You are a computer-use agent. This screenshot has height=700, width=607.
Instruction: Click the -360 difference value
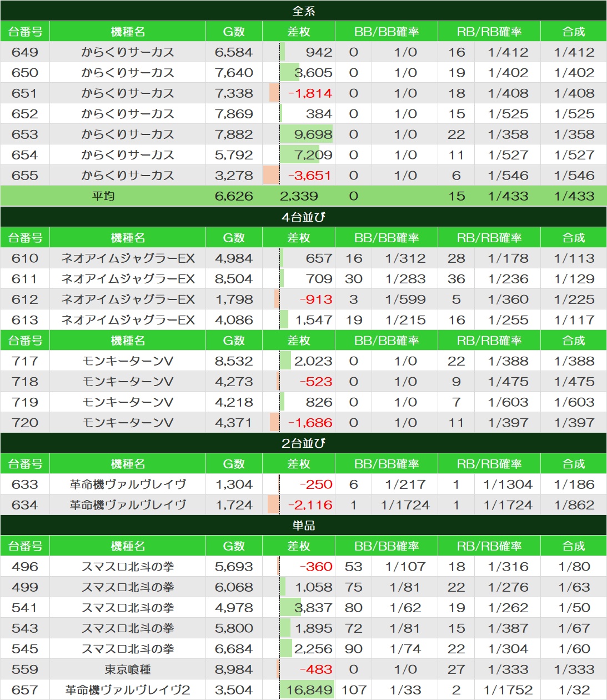pos(316,567)
